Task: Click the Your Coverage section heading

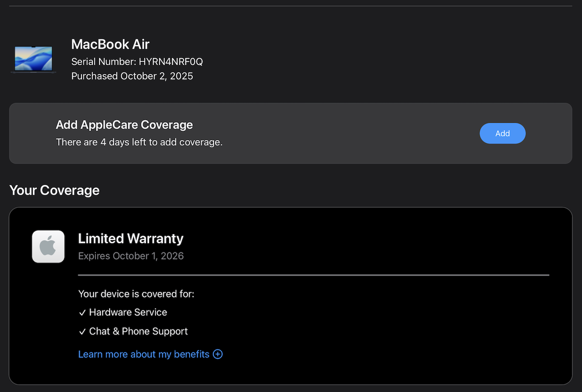Action: coord(54,190)
